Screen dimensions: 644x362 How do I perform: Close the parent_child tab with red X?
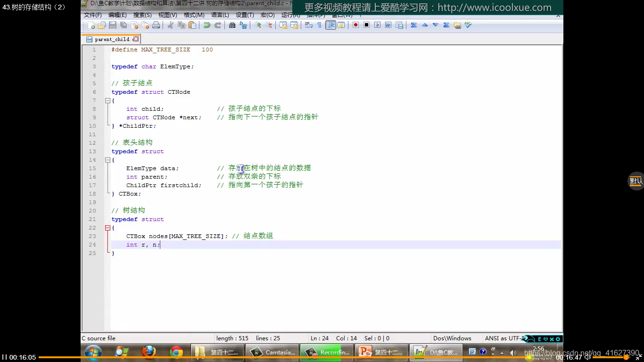click(136, 39)
